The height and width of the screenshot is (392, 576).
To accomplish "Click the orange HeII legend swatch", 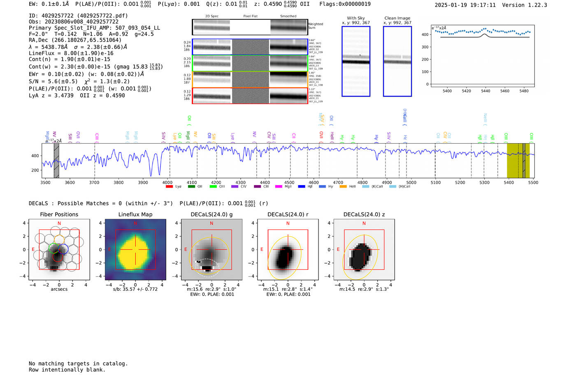I will [x=343, y=186].
